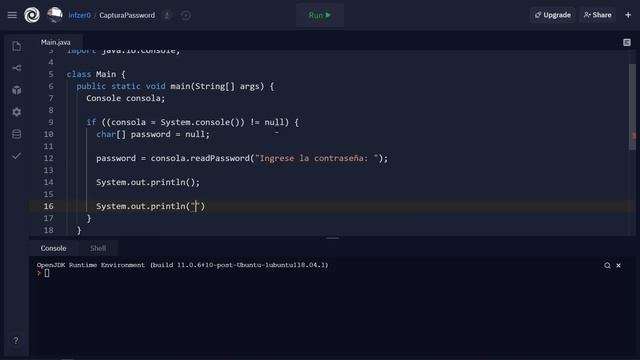Screen dimensions: 640x360
Task: Search the console with magnifier icon
Action: click(607, 265)
